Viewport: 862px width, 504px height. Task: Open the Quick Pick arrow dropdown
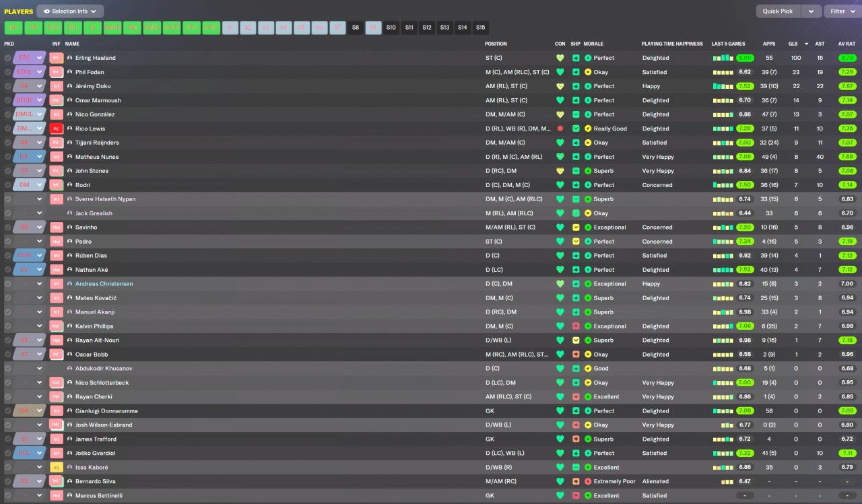coord(811,11)
